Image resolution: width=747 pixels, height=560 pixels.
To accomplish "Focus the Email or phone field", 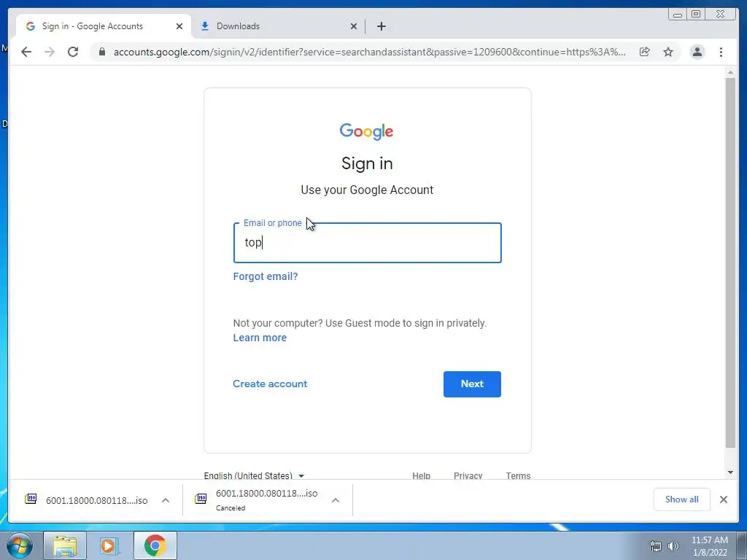I will [368, 243].
